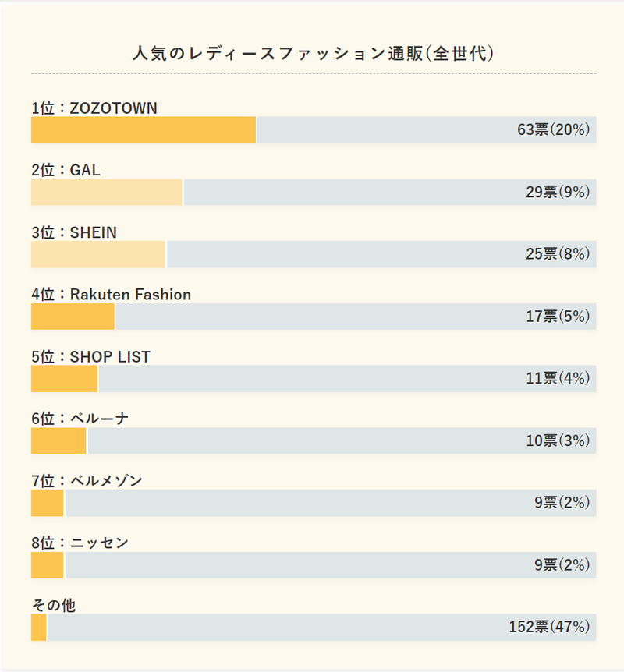This screenshot has height=672, width=624.
Task: Click the pale SHEIN bar fill
Action: [98, 255]
